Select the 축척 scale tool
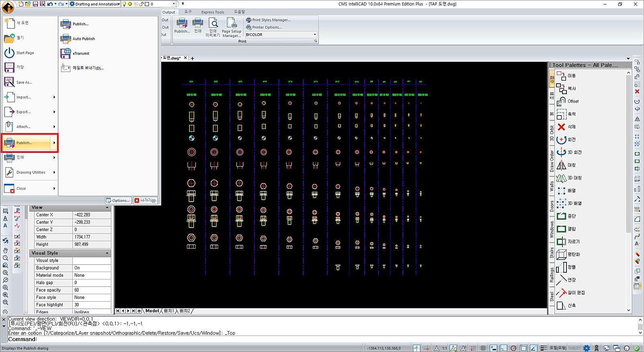 coord(566,114)
